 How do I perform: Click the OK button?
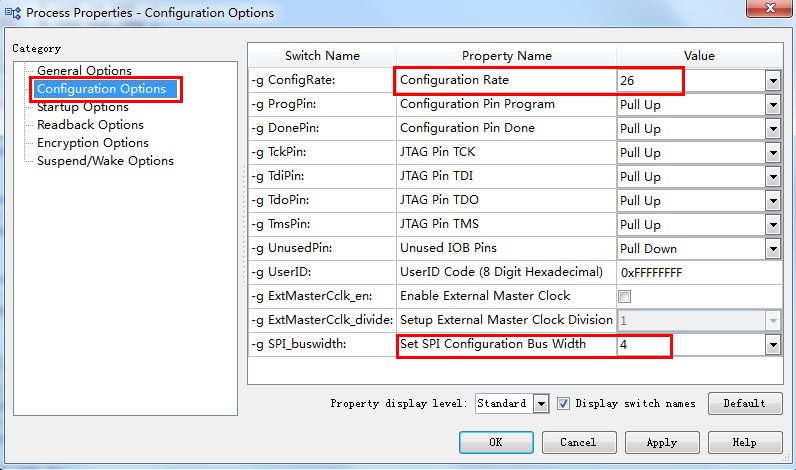[496, 442]
